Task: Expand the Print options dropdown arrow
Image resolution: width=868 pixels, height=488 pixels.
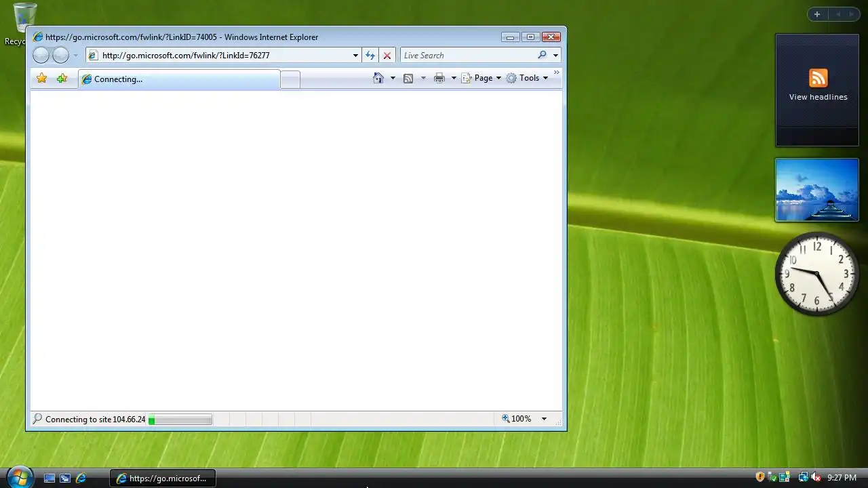Action: 454,78
